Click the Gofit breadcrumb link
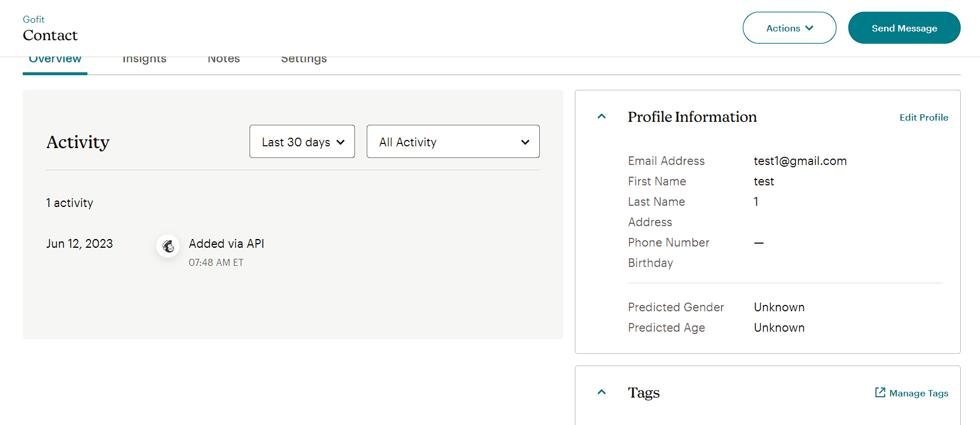 point(33,19)
